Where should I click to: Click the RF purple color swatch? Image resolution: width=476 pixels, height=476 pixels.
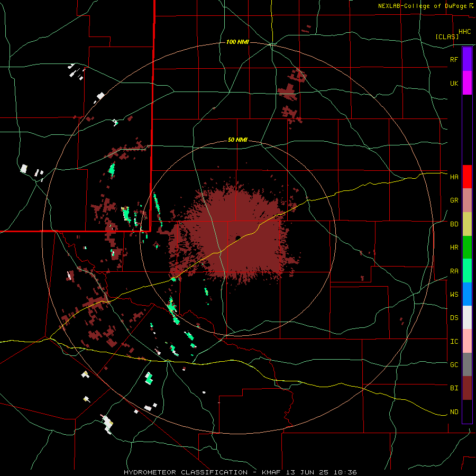[467, 59]
